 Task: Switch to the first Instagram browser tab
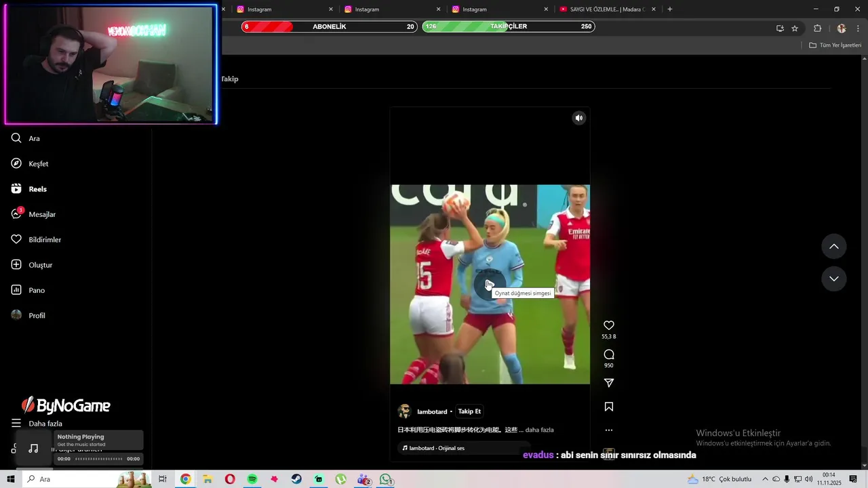click(283, 9)
